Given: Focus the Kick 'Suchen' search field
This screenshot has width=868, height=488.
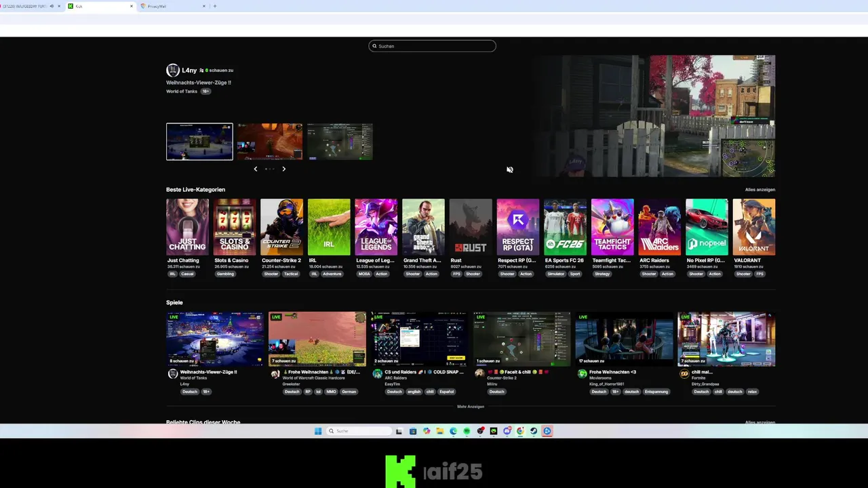Looking at the screenshot, I should click(x=433, y=46).
